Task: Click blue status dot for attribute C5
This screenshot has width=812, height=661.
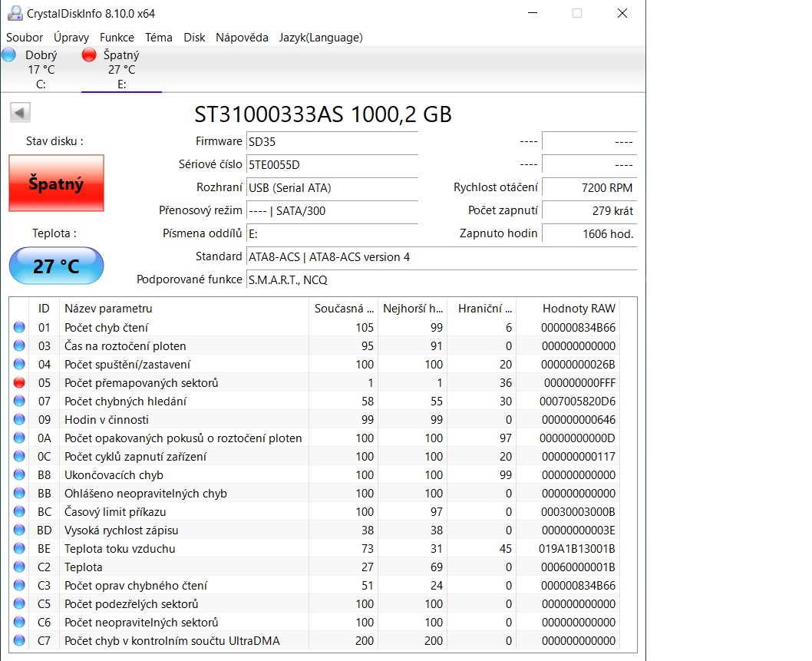Action: coord(19,604)
